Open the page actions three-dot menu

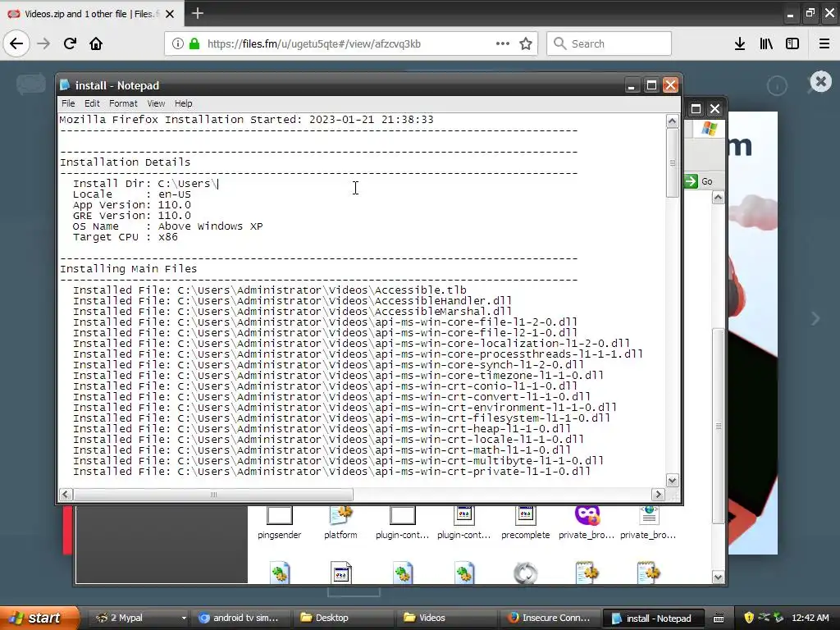click(503, 43)
